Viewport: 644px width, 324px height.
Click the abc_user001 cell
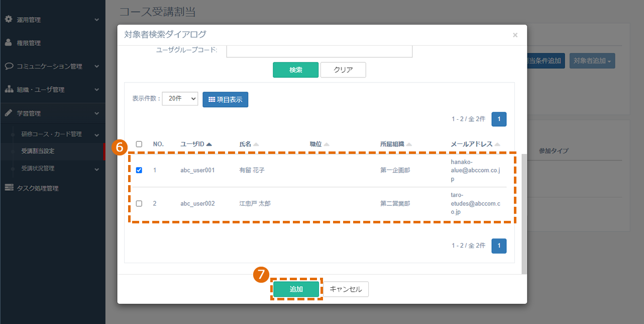coord(197,170)
